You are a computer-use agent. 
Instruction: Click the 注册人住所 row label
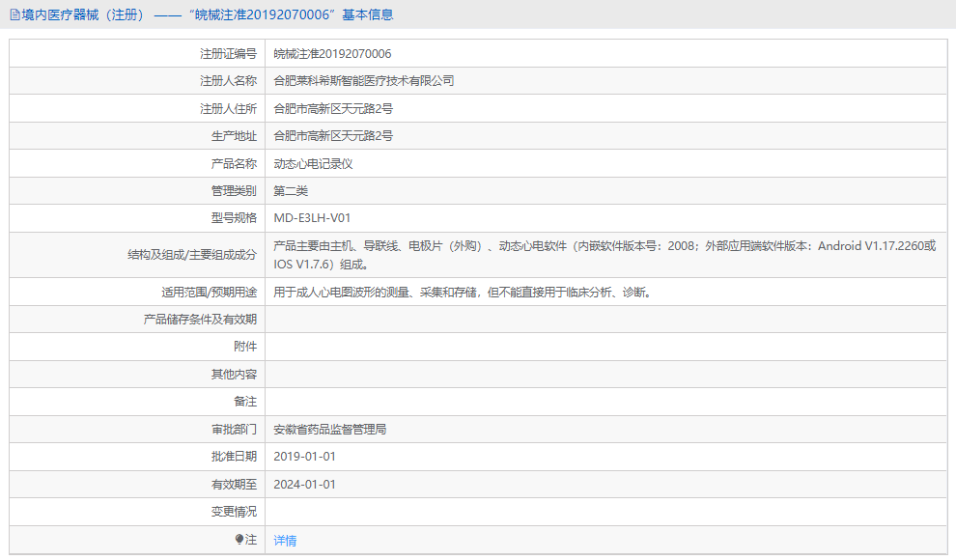point(226,108)
